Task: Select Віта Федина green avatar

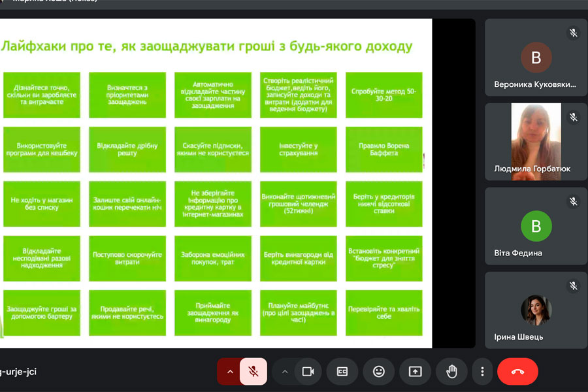Action: click(x=536, y=226)
